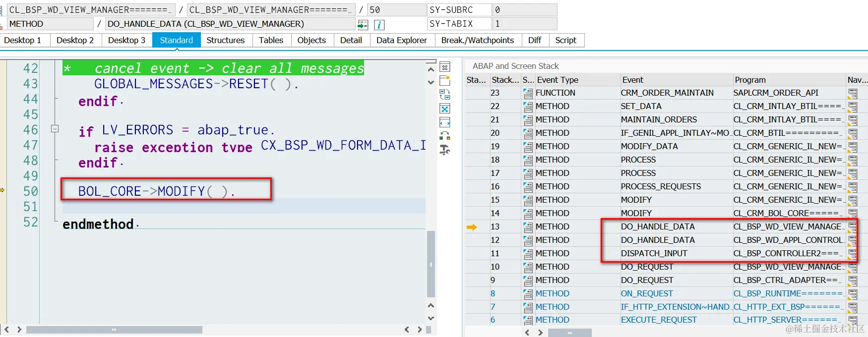The width and height of the screenshot is (868, 337).
Task: Click navigation icon in stack row 10
Action: click(853, 267)
